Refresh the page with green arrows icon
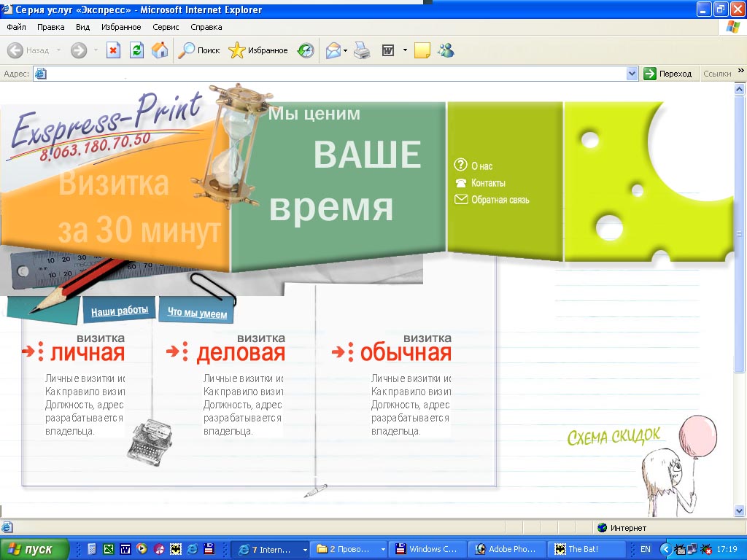Screen dimensions: 747x560 coord(136,50)
